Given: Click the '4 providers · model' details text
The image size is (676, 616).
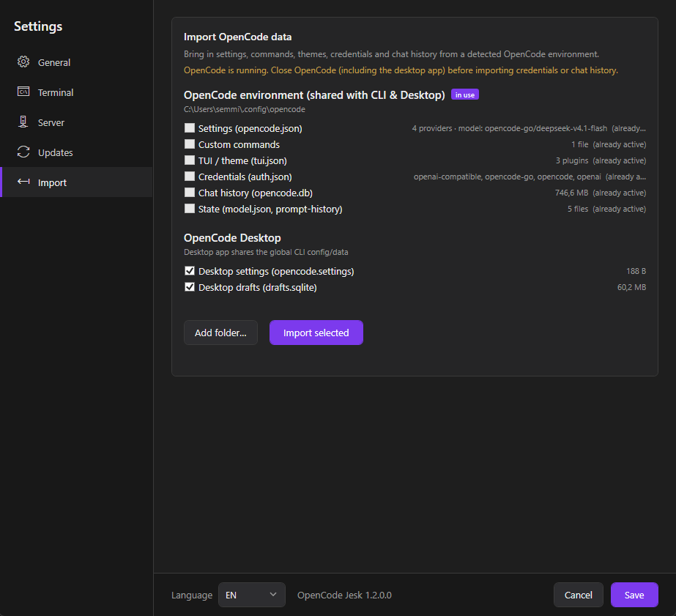Looking at the screenshot, I should (529, 128).
